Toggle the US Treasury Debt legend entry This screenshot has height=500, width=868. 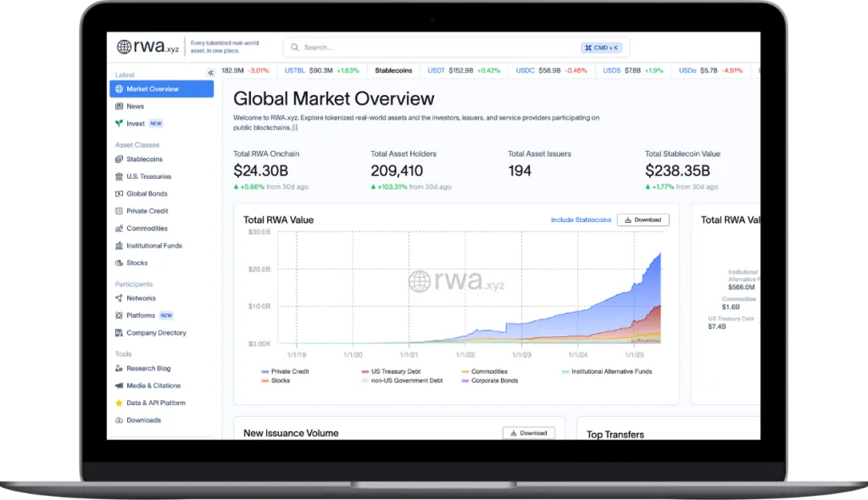point(391,371)
